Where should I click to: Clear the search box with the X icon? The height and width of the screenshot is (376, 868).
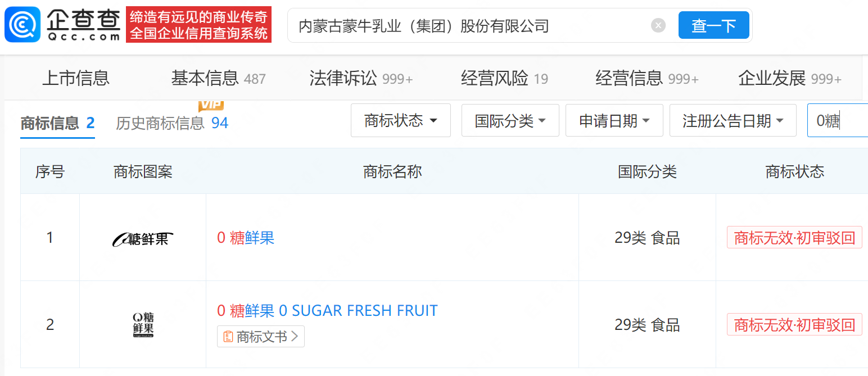[x=658, y=25]
